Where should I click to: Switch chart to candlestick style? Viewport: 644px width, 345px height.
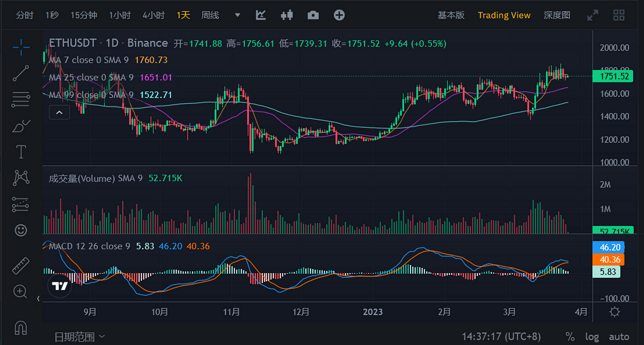pos(287,15)
